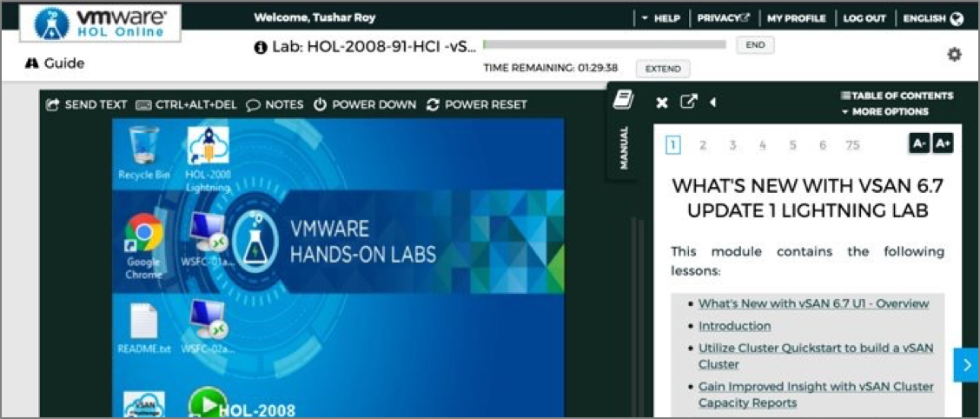Collapse manual panel with left arrow
Viewport: 980px width, 419px height.
[712, 102]
